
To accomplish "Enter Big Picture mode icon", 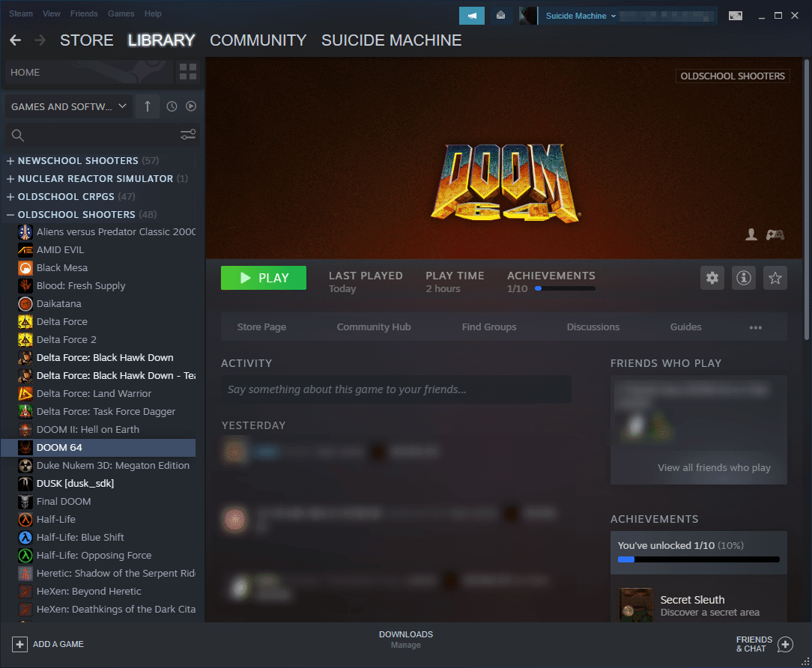I will (736, 16).
